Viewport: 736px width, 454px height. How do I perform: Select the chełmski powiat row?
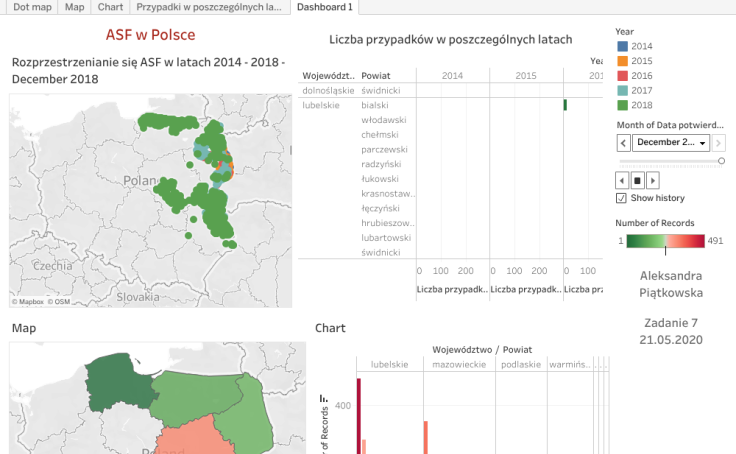click(x=380, y=135)
